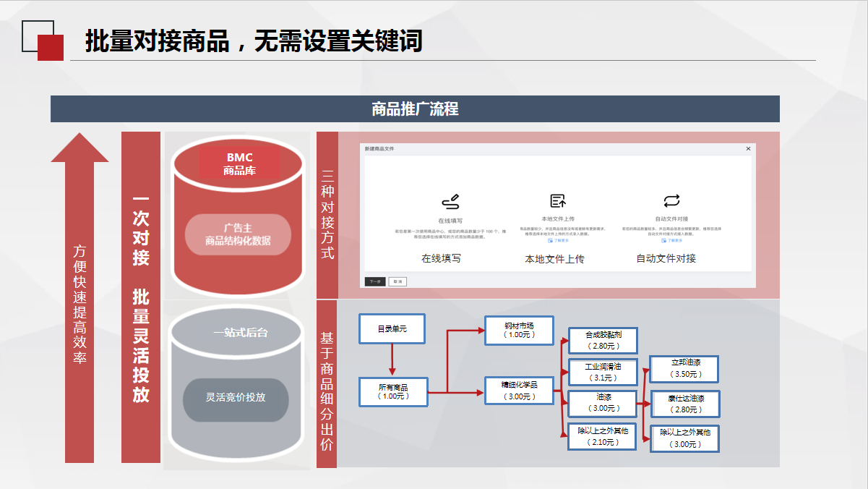The width and height of the screenshot is (868, 489).
Task: Click the 下一步 button
Action: point(375,281)
